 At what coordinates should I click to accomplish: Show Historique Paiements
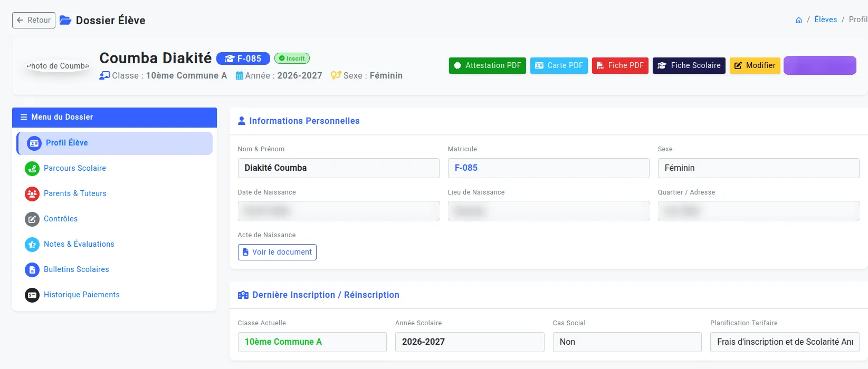[x=115, y=295]
